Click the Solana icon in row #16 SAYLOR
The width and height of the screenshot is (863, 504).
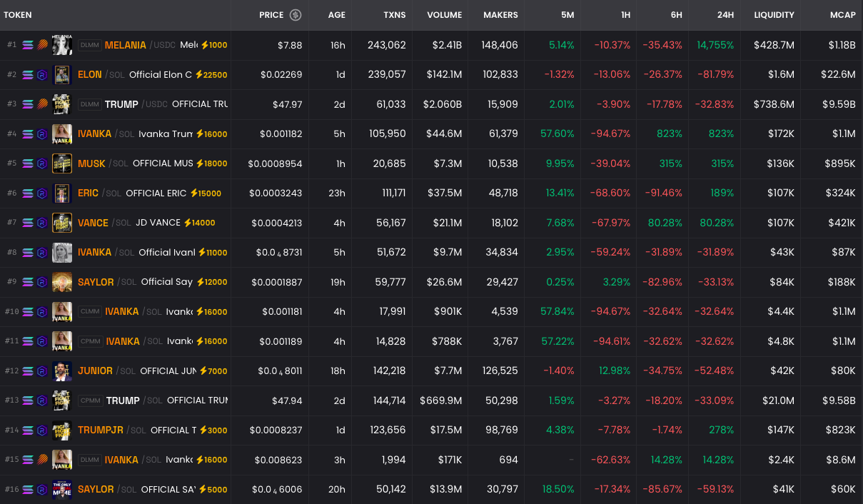(x=28, y=489)
